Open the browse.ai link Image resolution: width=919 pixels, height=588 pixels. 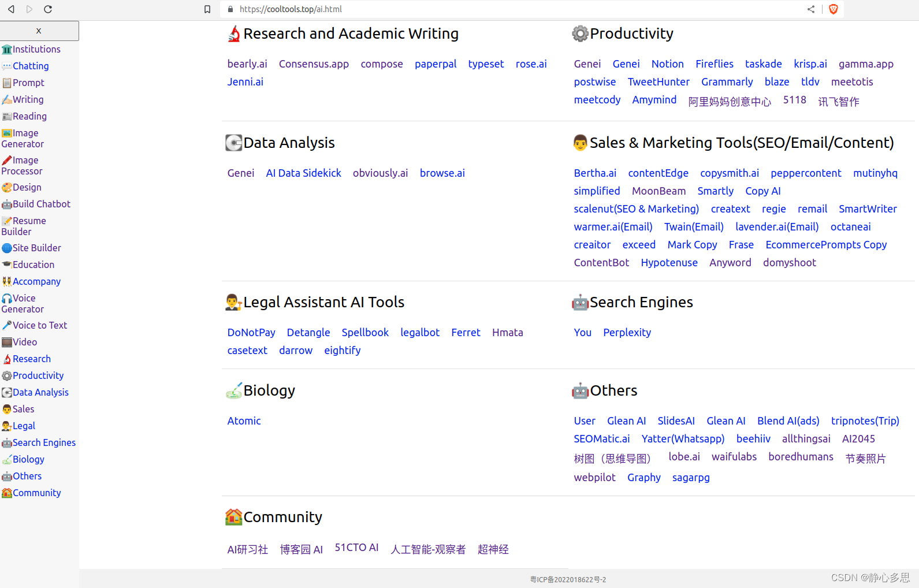(442, 173)
